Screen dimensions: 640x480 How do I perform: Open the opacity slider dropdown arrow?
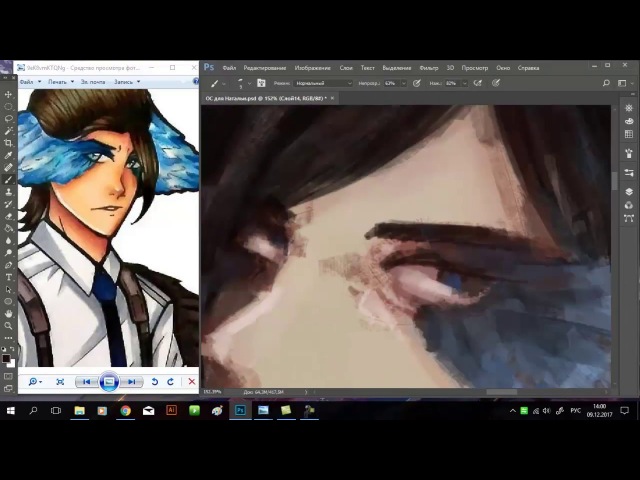pos(404,83)
